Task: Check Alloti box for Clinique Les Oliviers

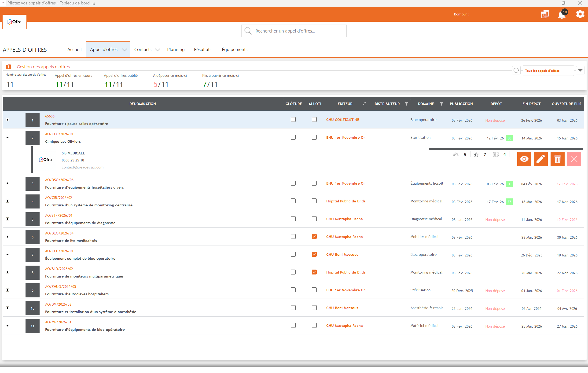Action: pos(314,137)
